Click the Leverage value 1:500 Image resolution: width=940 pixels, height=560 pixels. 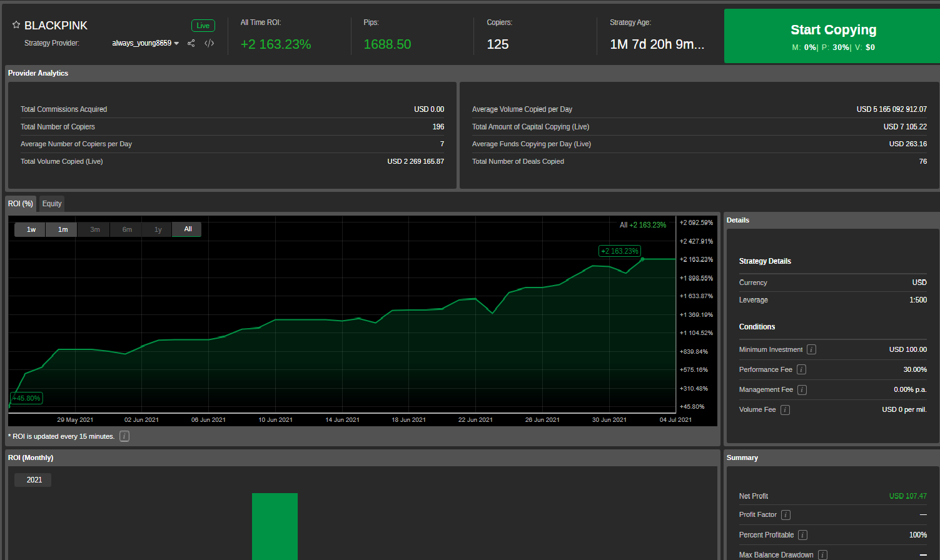click(918, 300)
